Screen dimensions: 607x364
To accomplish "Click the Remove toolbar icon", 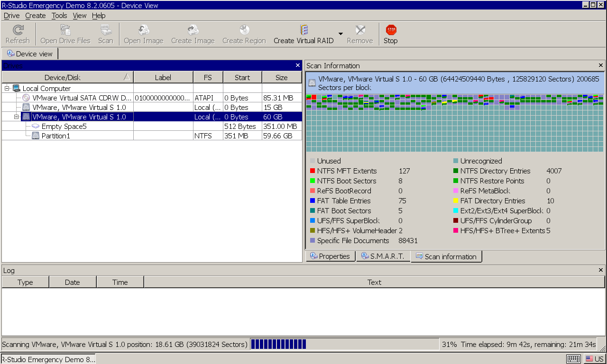I will tap(360, 30).
